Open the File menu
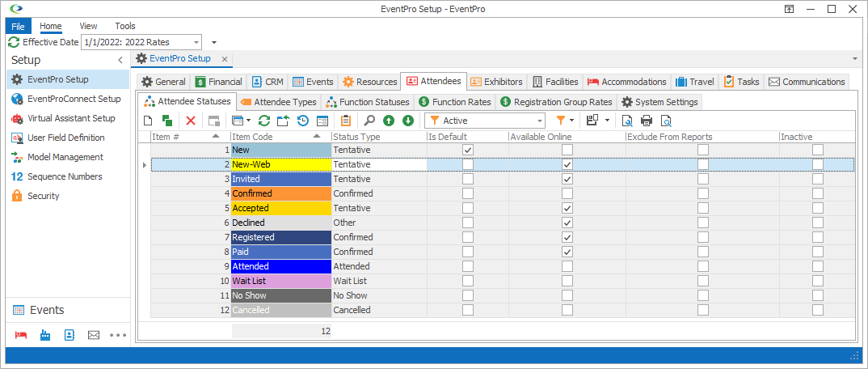The width and height of the screenshot is (868, 369). (18, 26)
